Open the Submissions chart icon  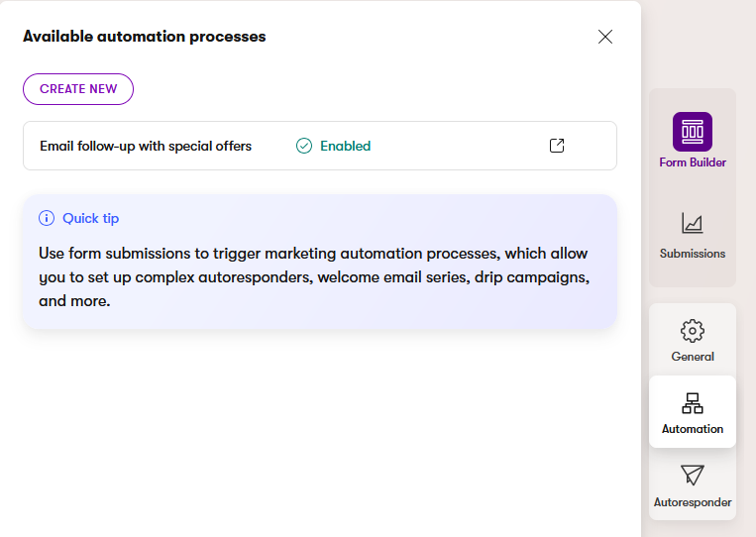(x=693, y=223)
